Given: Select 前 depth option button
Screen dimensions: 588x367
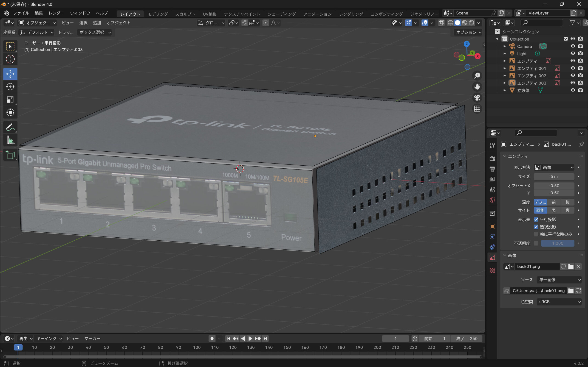Looking at the screenshot, I should (554, 202).
